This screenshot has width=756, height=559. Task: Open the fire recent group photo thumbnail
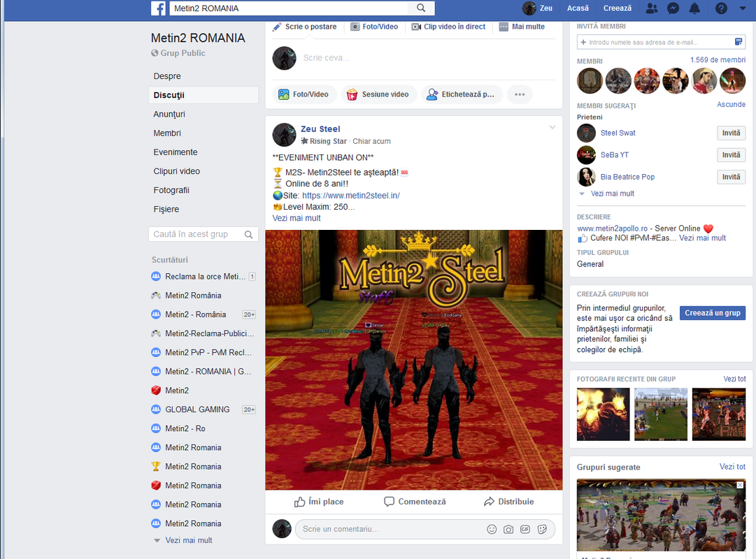tap(603, 414)
